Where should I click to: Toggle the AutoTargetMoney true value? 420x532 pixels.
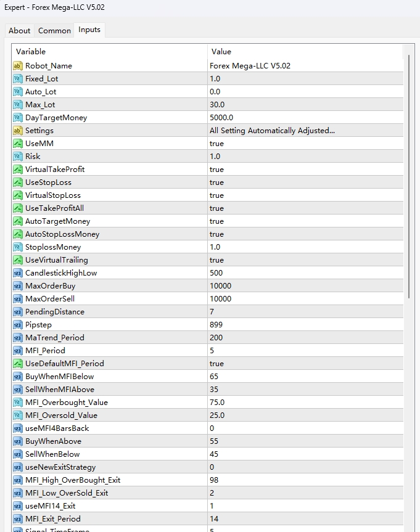click(x=216, y=221)
